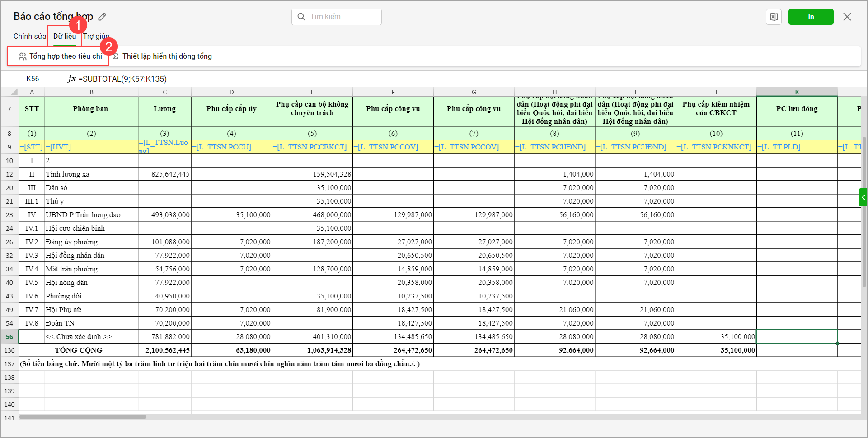Switch to the Dữ liệu tab
This screenshot has height=438, width=868.
pyautogui.click(x=65, y=36)
